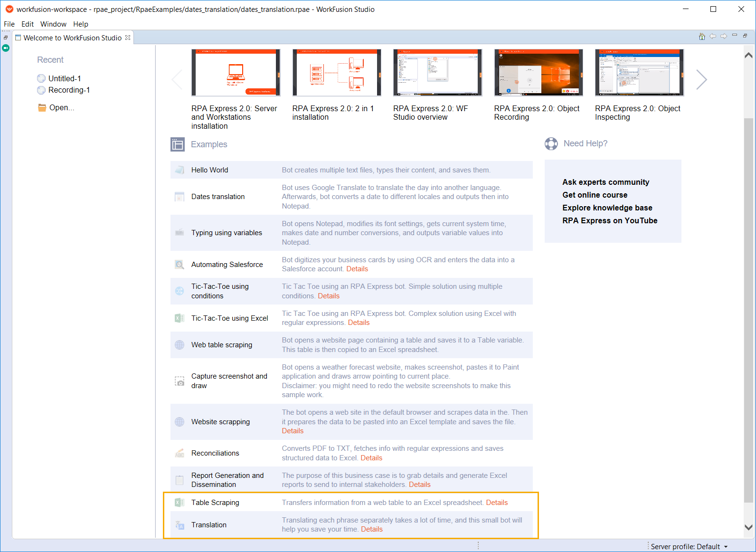Open Details link for Website scrapping
The height and width of the screenshot is (552, 756).
tap(293, 431)
